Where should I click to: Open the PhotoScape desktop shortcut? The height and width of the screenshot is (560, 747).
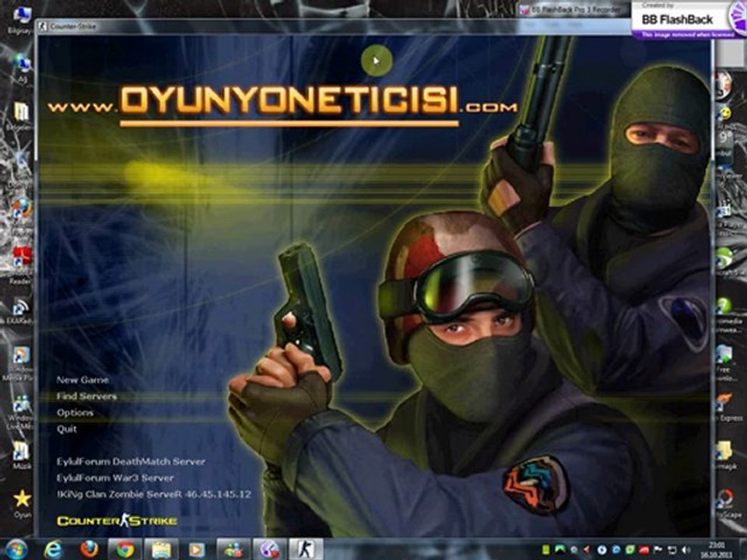727,503
